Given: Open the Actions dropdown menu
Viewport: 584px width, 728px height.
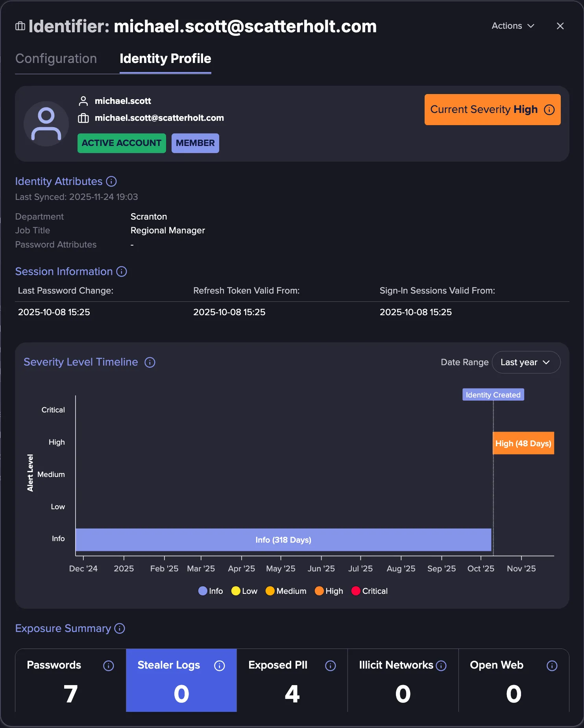Looking at the screenshot, I should click(x=513, y=26).
